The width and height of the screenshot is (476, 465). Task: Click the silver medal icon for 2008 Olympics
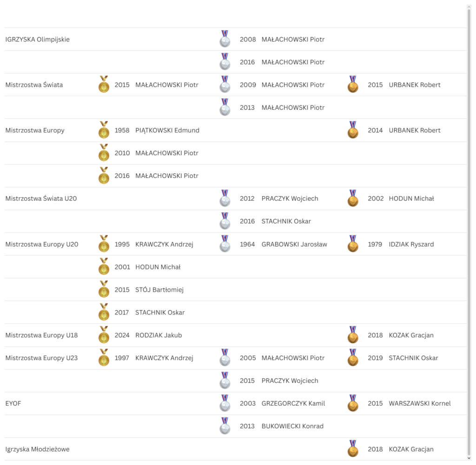(225, 39)
